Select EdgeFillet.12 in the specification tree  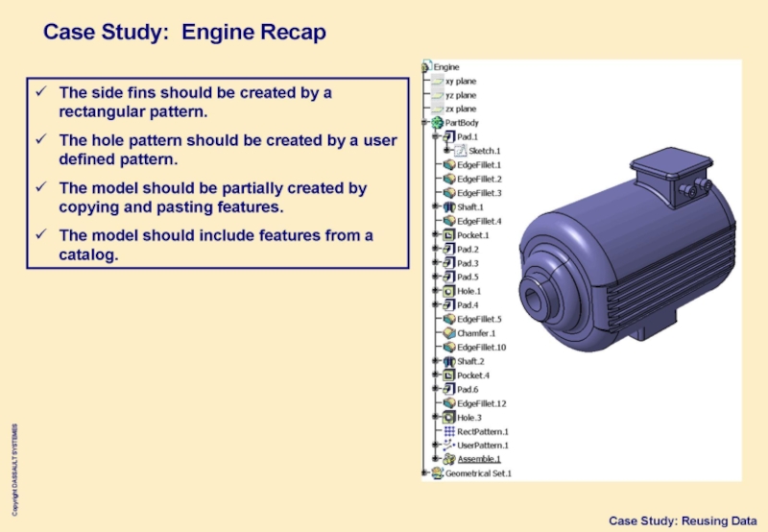(481, 403)
